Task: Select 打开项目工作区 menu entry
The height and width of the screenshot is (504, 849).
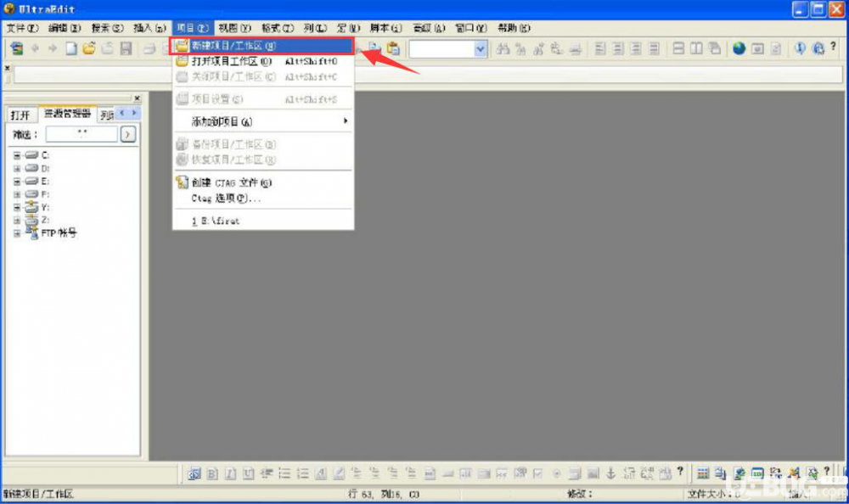Action: [263, 61]
